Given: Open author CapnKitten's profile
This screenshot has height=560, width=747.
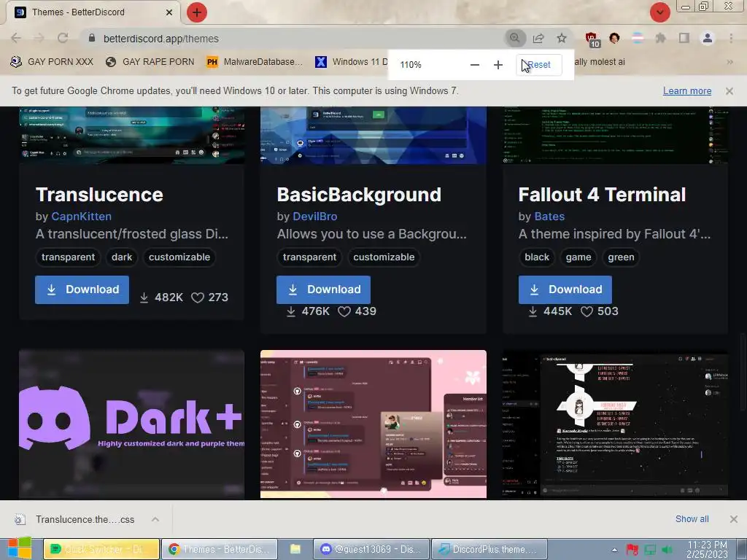Looking at the screenshot, I should point(82,217).
